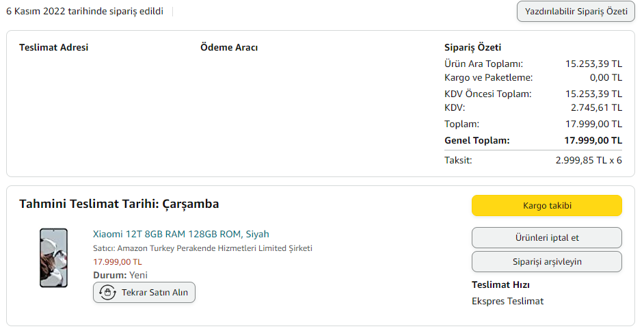The image size is (644, 331).
Task: Click the Tekrar Satın Alın label
Action: (x=155, y=293)
